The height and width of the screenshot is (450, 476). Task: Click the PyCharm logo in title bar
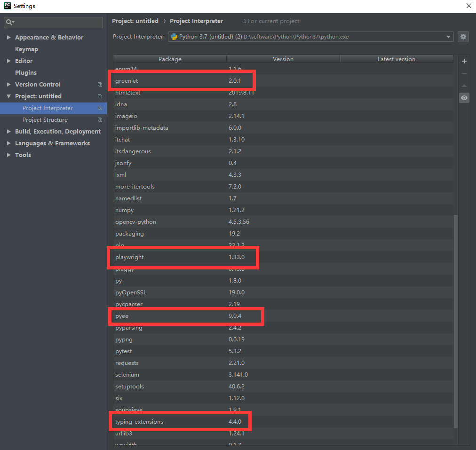(7, 6)
